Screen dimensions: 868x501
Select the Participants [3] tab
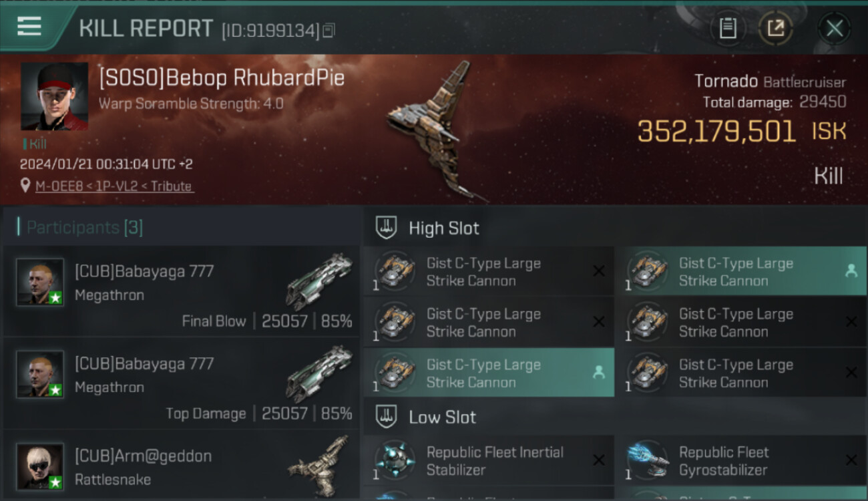pyautogui.click(x=85, y=227)
